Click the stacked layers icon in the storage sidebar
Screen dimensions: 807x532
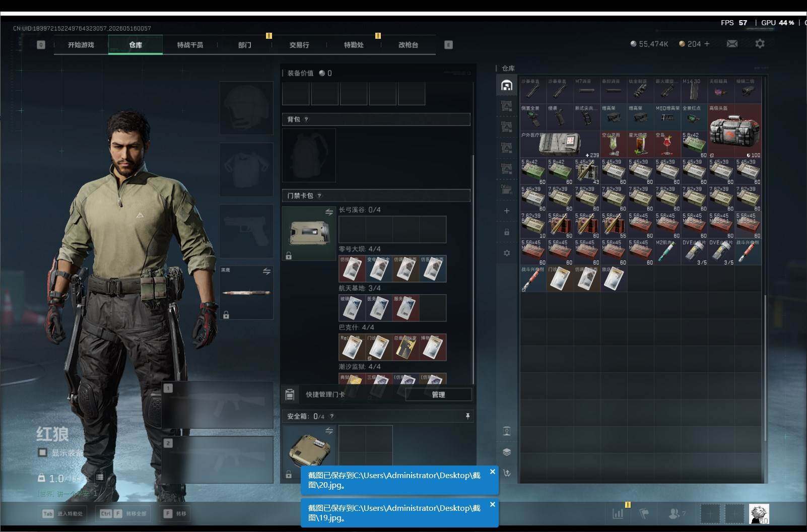(x=507, y=452)
